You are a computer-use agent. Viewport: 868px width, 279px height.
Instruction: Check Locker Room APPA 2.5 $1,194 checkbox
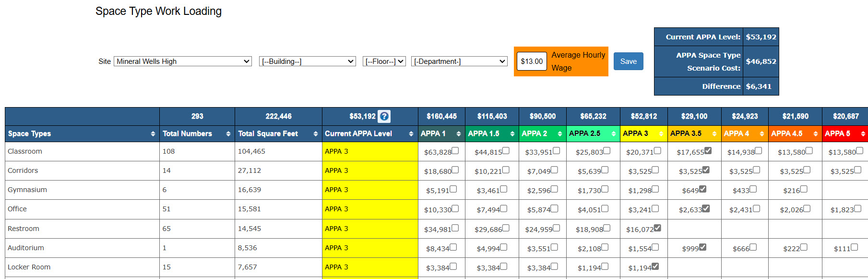click(605, 267)
